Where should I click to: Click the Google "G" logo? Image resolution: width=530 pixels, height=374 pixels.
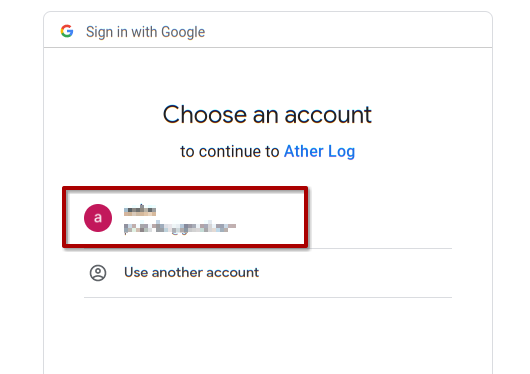[x=67, y=31]
